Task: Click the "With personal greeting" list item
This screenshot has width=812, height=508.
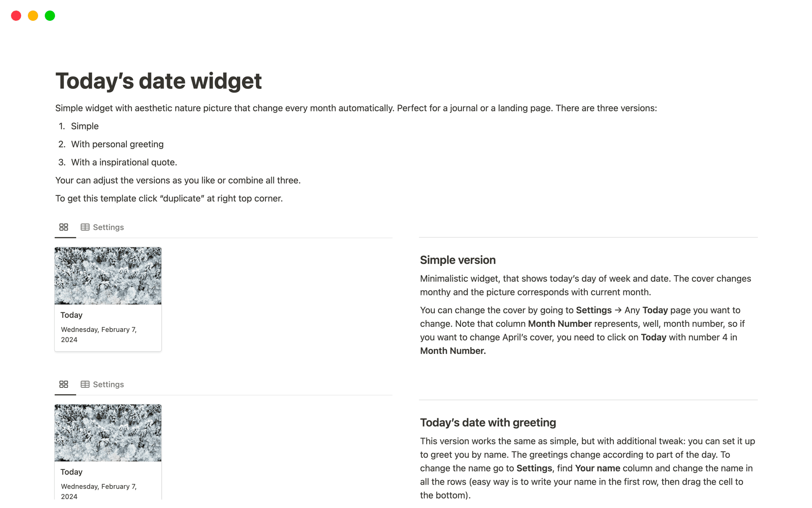Action: (x=117, y=144)
